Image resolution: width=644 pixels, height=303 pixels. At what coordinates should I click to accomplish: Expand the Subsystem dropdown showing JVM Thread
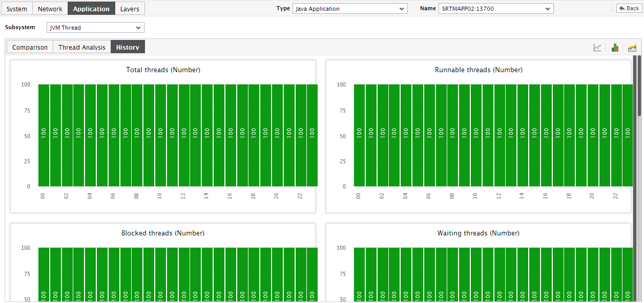95,28
